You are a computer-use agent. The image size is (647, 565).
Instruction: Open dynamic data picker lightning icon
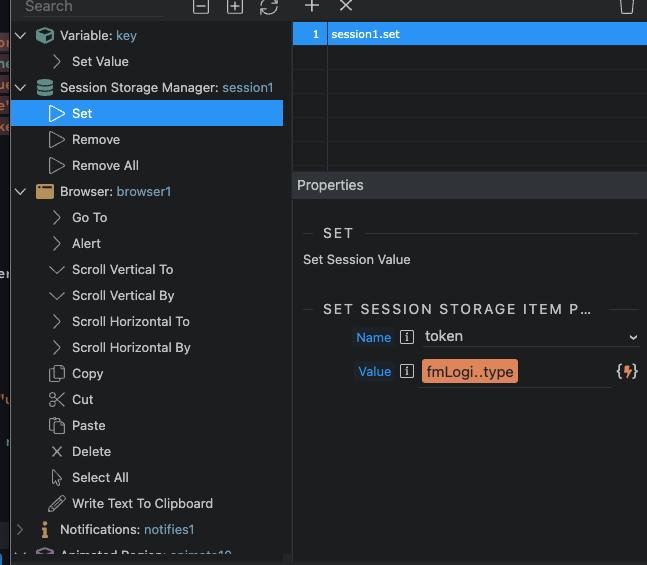click(x=627, y=371)
